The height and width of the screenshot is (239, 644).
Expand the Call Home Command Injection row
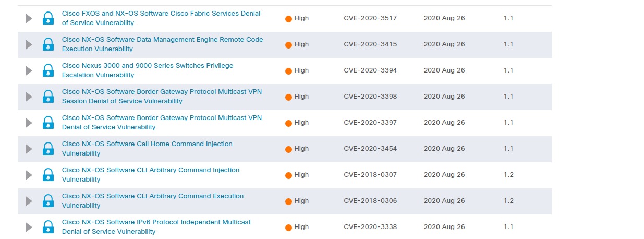pos(29,149)
